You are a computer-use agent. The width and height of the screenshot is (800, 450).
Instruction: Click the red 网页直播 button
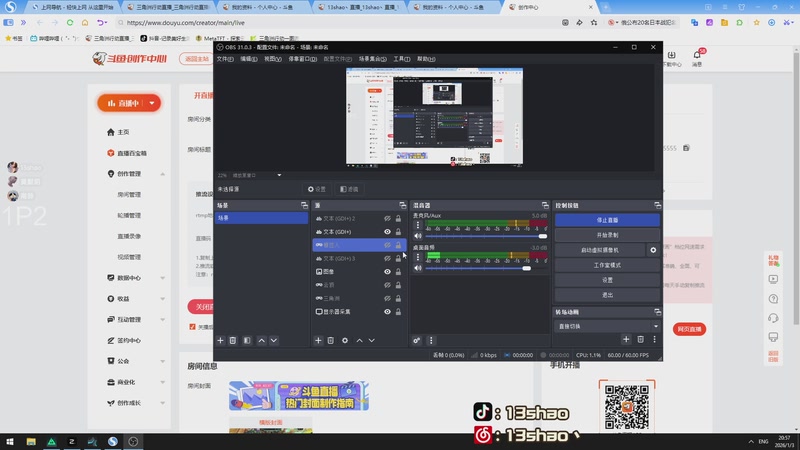click(689, 329)
